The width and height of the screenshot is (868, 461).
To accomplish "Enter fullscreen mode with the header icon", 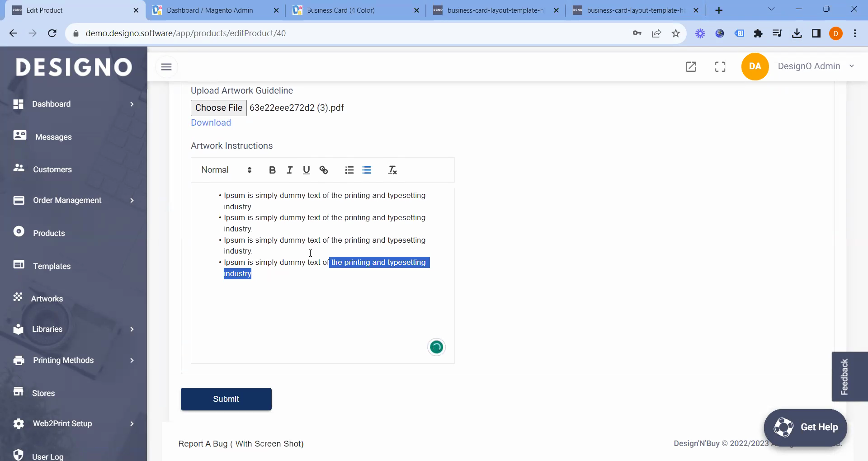I will 720,67.
